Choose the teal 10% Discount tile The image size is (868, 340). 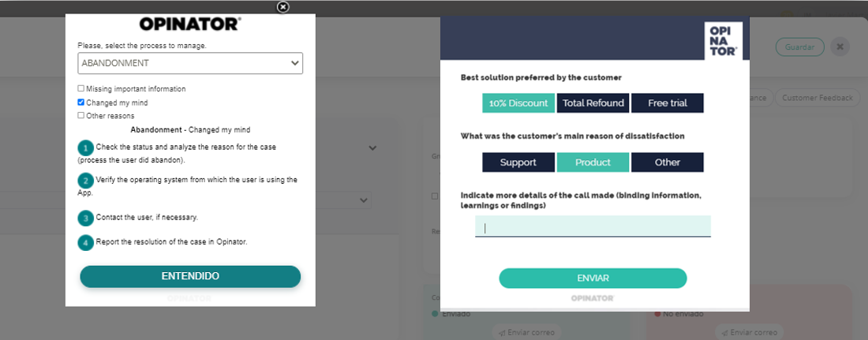(518, 103)
